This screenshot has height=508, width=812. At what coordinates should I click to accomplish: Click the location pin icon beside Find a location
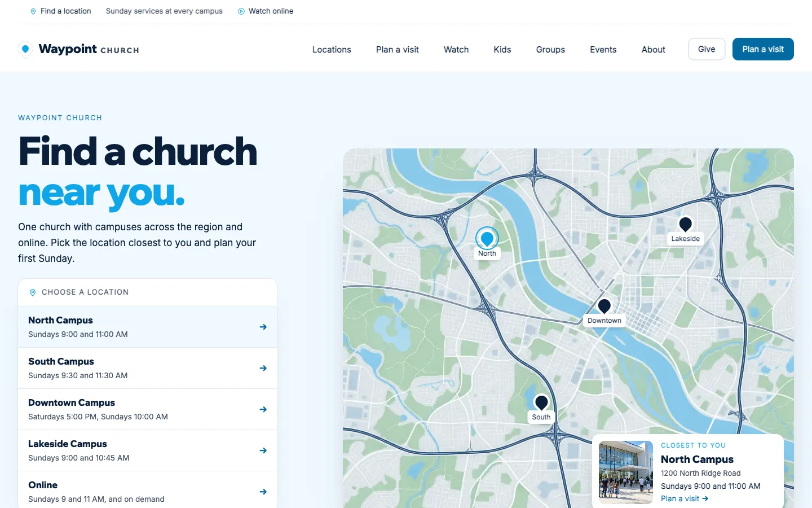[33, 11]
